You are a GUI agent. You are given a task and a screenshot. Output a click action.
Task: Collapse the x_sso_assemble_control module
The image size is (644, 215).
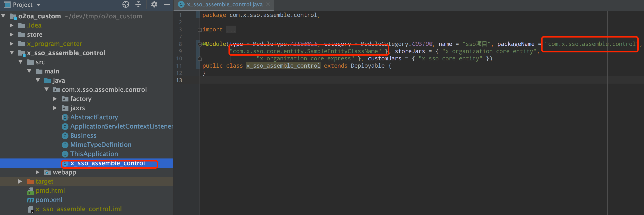tap(12, 53)
